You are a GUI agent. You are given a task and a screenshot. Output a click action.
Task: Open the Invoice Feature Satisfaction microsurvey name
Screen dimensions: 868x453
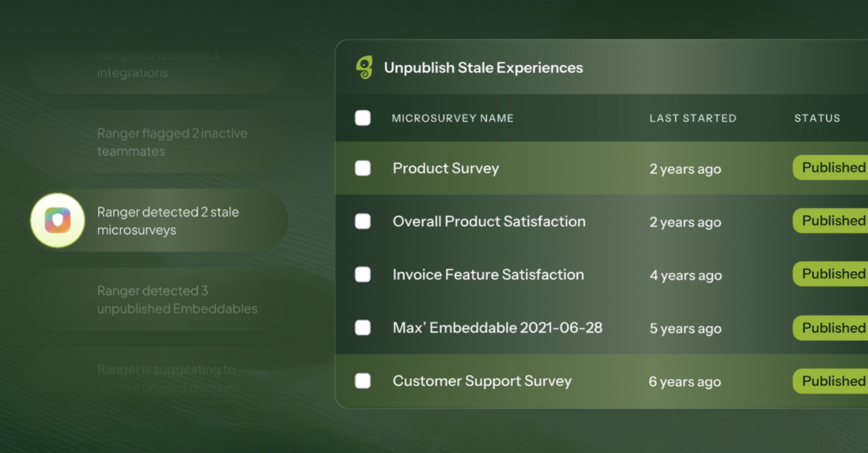pos(488,274)
